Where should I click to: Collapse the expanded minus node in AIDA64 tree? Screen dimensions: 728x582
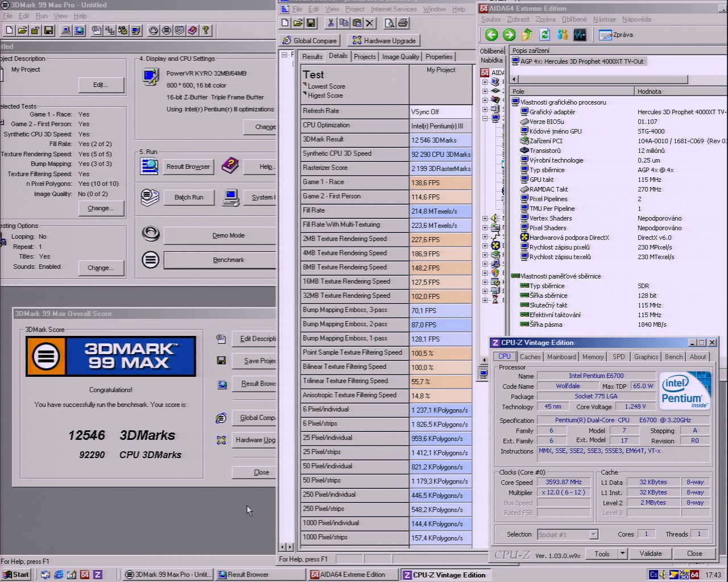point(485,118)
